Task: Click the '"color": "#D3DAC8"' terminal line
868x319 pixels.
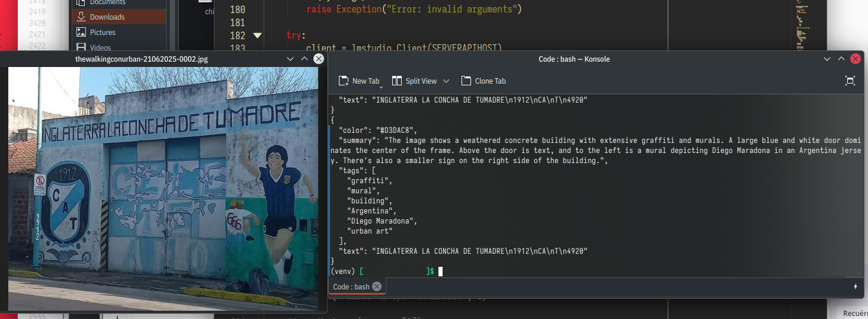Action: (378, 130)
